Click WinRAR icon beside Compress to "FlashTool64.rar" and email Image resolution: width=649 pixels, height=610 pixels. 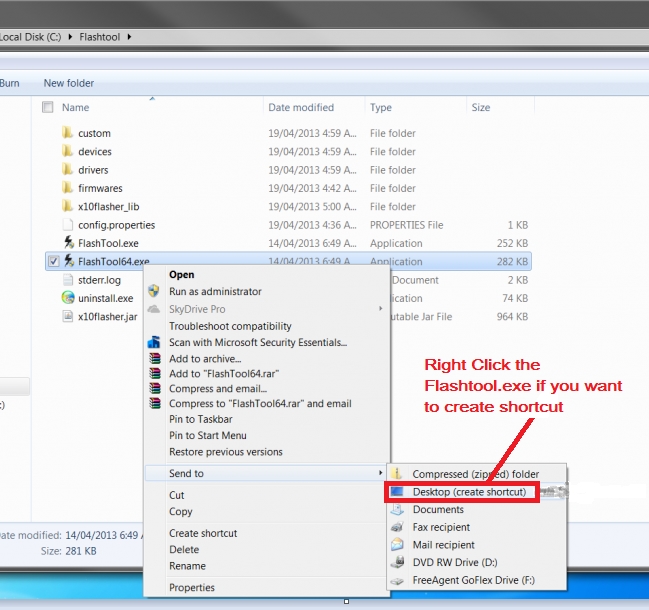[155, 403]
